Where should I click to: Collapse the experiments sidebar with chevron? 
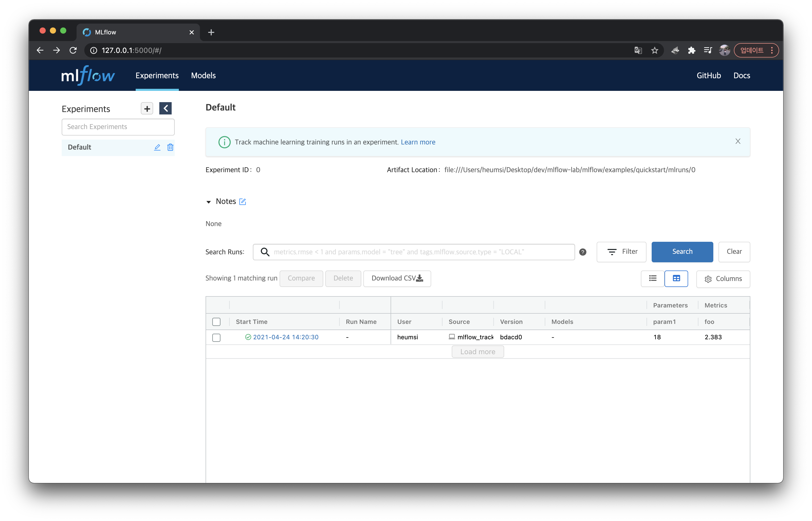pyautogui.click(x=165, y=109)
